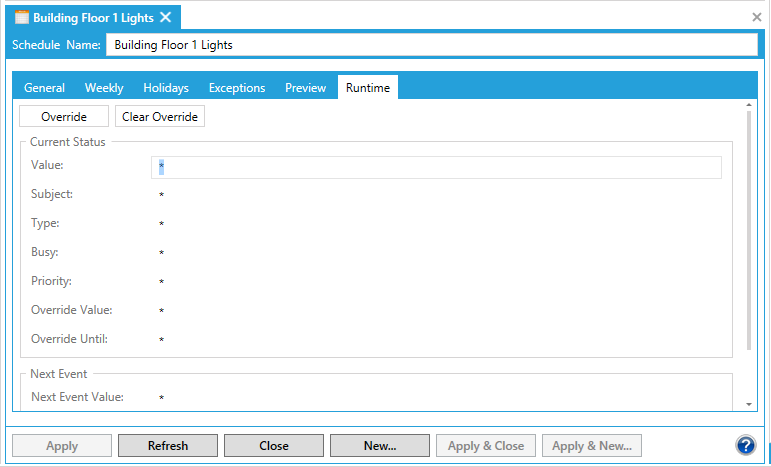Image resolution: width=771 pixels, height=467 pixels.
Task: Go to the Exceptions tab
Action: coord(237,88)
